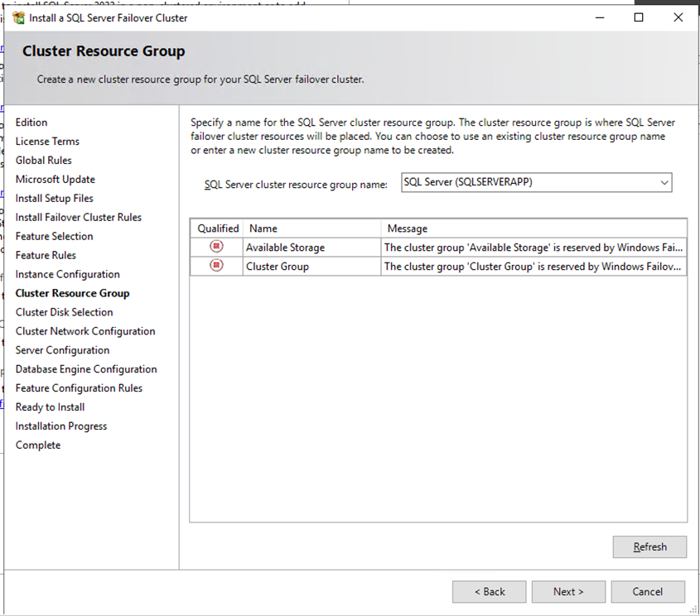Maximize the setup wizard window

[x=639, y=18]
